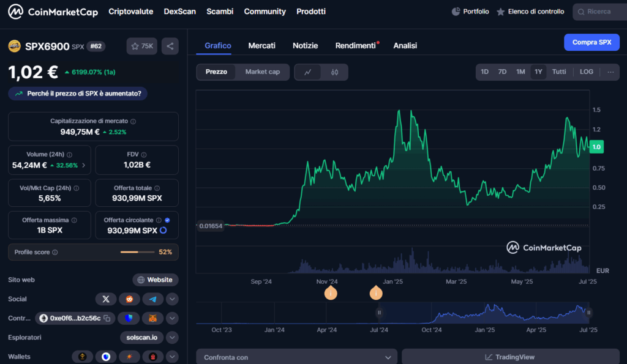627x364 pixels.
Task: Select the Market cap chart mode
Action: click(262, 72)
